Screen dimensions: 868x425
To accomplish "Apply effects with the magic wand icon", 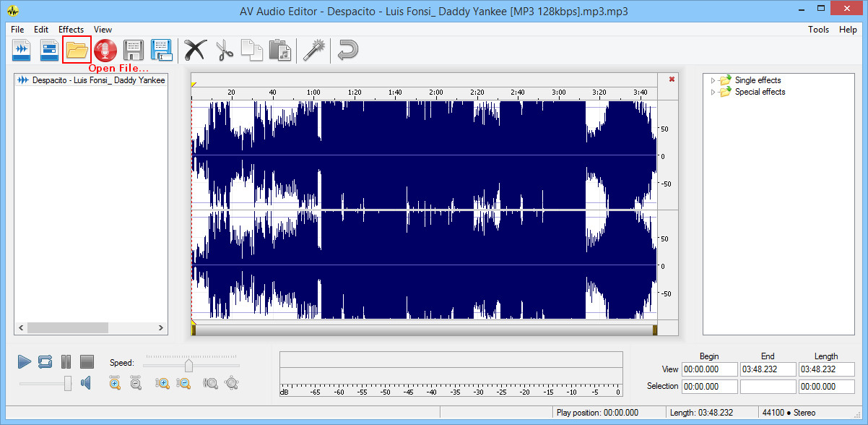I will (313, 50).
